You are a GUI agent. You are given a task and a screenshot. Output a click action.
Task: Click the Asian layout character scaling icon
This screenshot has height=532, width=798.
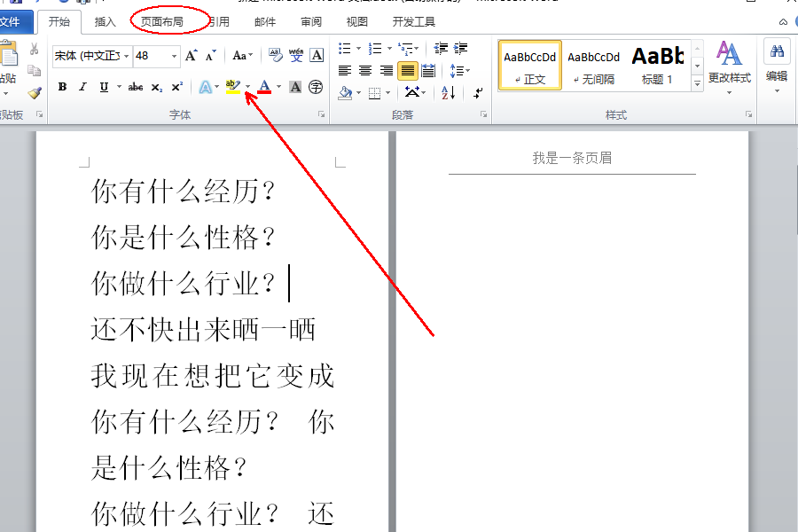pyautogui.click(x=411, y=92)
